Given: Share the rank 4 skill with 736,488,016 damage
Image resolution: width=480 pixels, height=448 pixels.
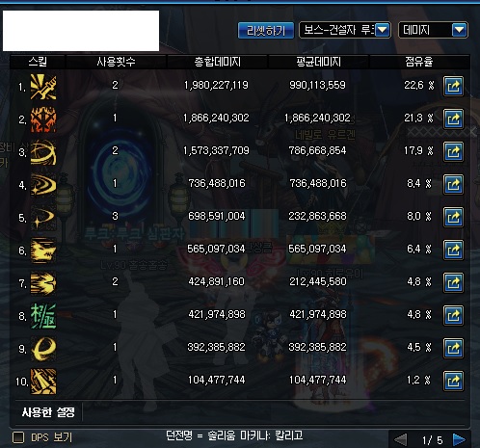Looking at the screenshot, I should coord(453,184).
